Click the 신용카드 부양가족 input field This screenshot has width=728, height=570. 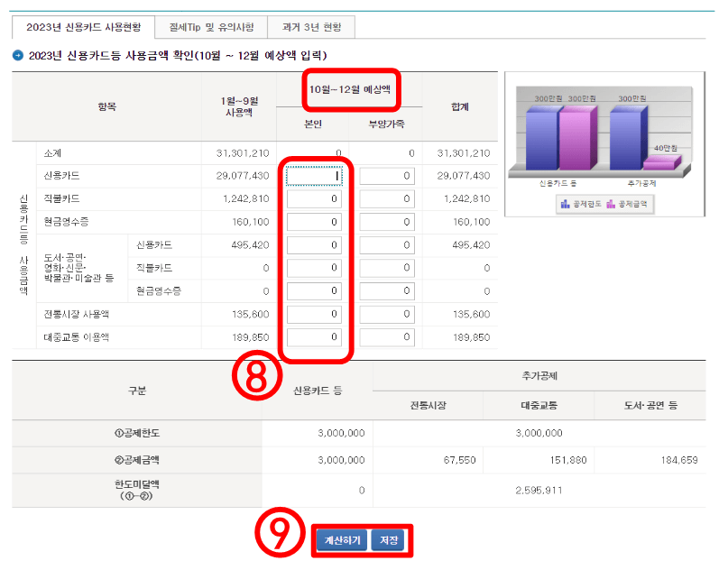pyautogui.click(x=388, y=175)
